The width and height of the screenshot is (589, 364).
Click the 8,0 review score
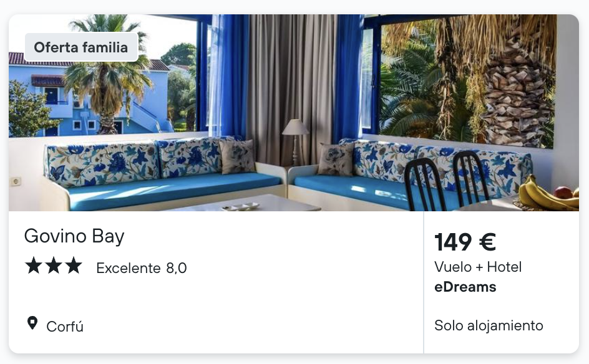pyautogui.click(x=177, y=268)
